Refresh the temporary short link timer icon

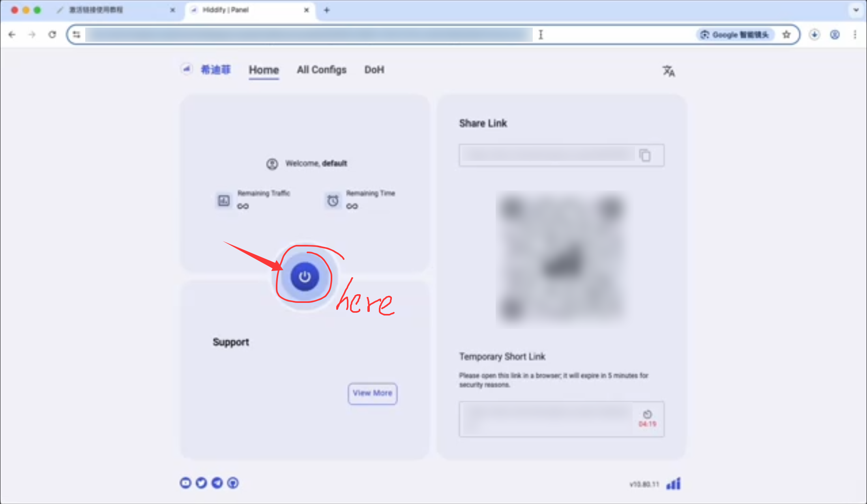(647, 414)
